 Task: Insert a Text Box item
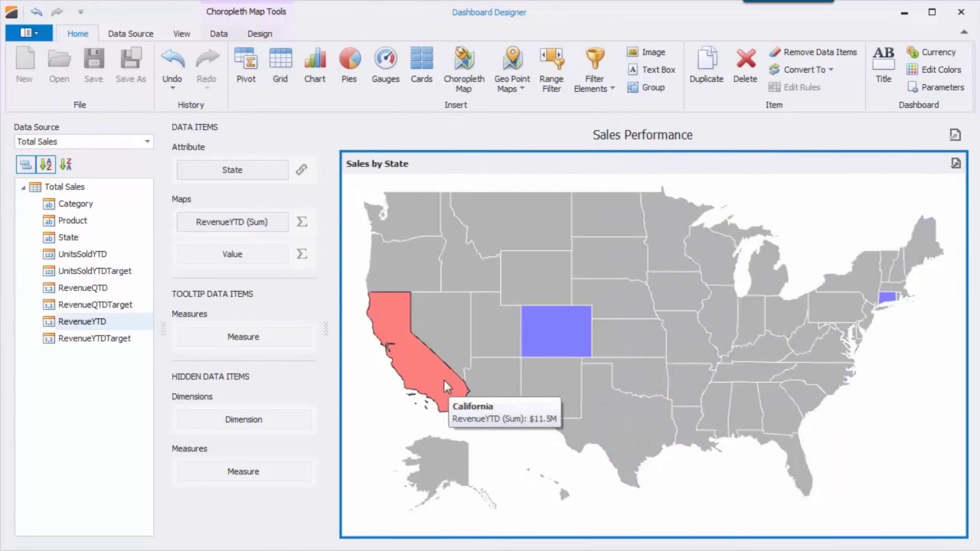[652, 70]
